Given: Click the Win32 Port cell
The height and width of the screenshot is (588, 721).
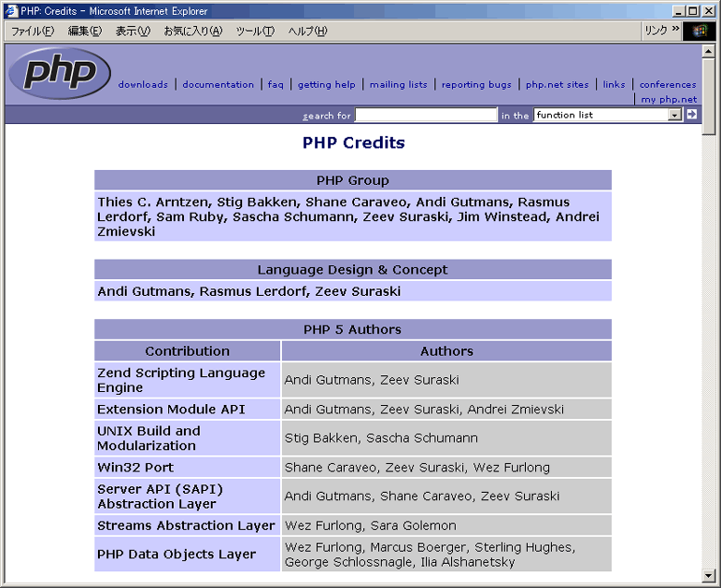Looking at the screenshot, I should click(187, 467).
